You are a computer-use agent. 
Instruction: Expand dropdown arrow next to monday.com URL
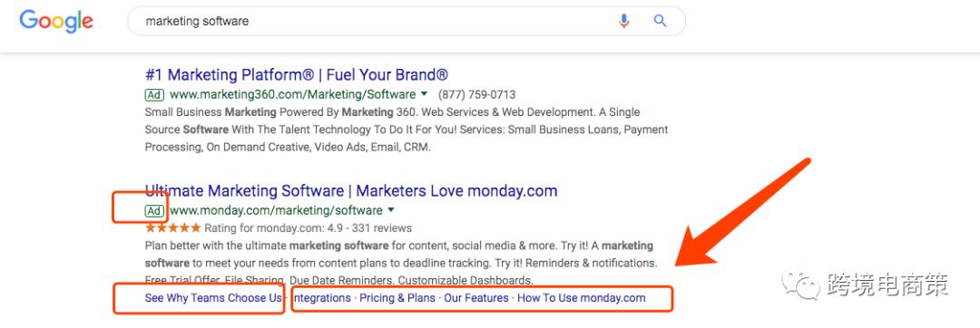coord(391,209)
